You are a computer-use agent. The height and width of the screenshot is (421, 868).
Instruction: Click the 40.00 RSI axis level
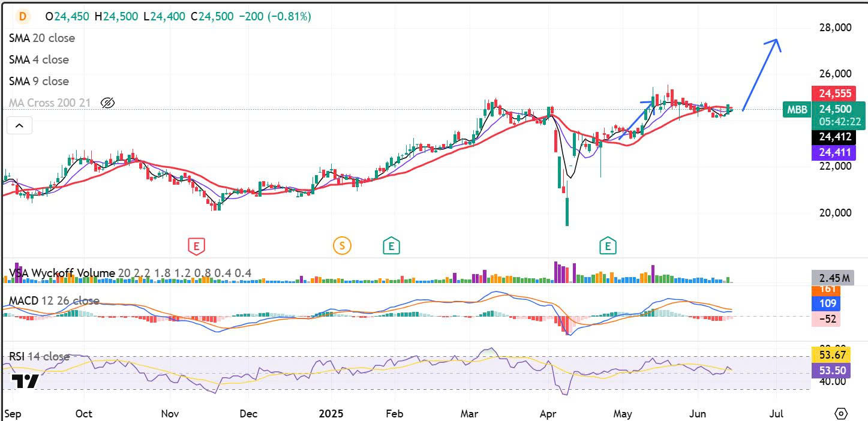[x=831, y=382]
